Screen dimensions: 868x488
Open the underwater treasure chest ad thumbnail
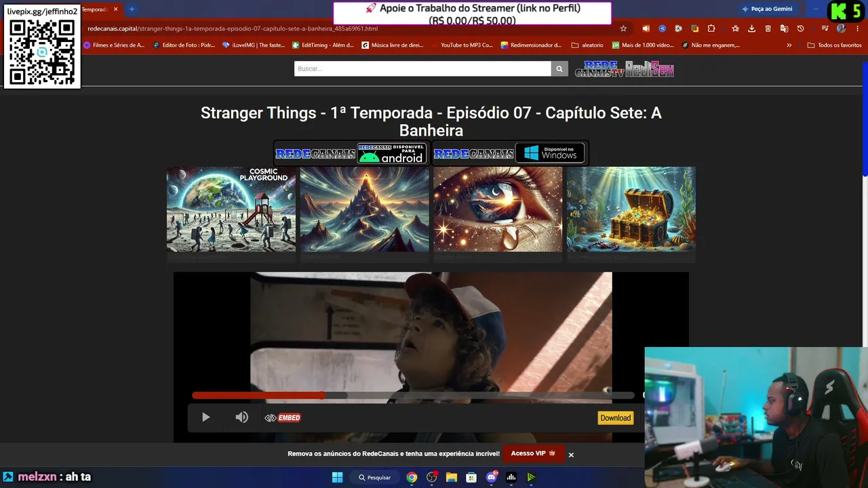click(631, 209)
